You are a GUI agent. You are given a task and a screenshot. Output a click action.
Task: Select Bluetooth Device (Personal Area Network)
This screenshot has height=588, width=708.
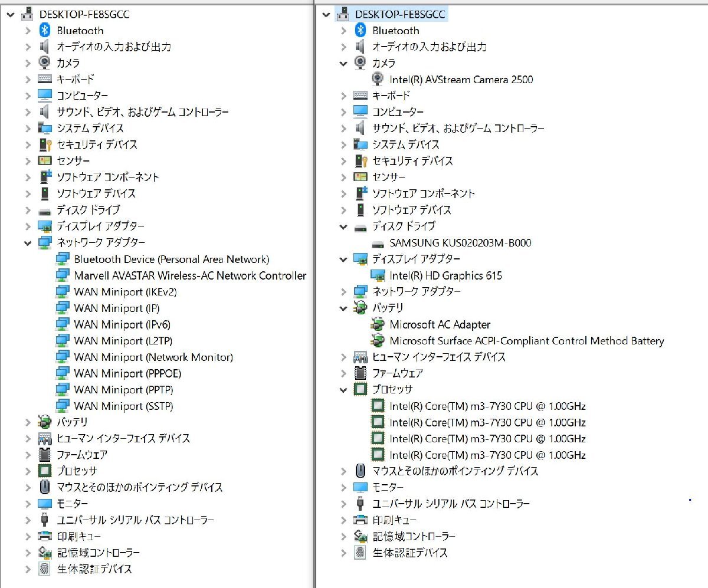(x=171, y=259)
